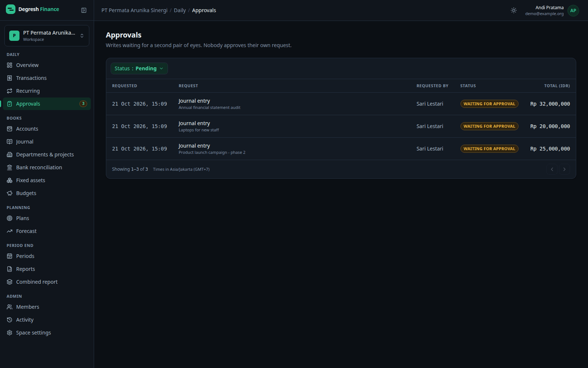Screen dimensions: 588x368
Task: Click the Showing 1–3 of 3 text
Action: pyautogui.click(x=130, y=169)
